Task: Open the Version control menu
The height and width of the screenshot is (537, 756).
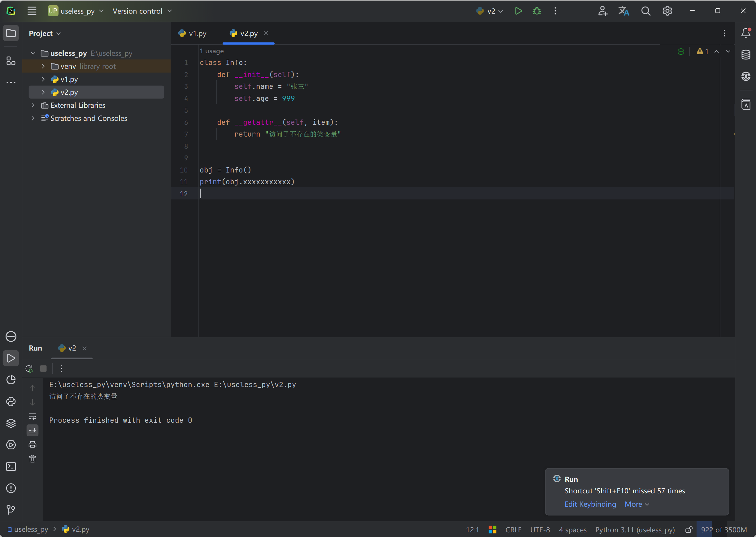Action: click(x=142, y=11)
